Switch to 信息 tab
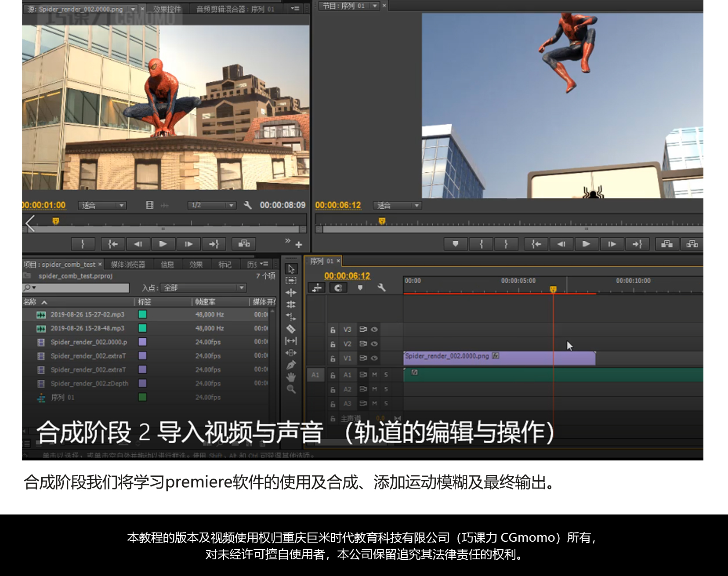This screenshot has width=728, height=576. (167, 264)
